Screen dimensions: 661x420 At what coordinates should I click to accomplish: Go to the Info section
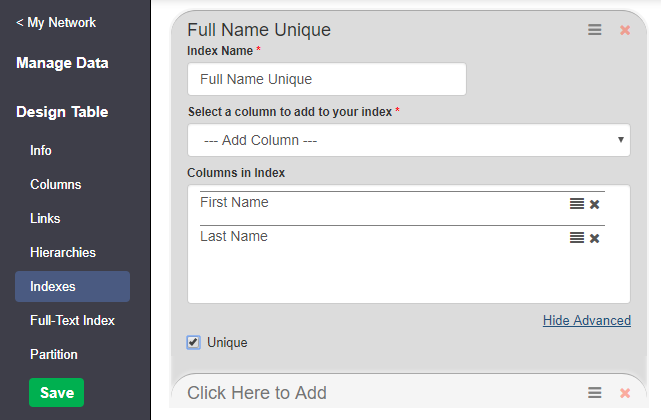pos(41,150)
